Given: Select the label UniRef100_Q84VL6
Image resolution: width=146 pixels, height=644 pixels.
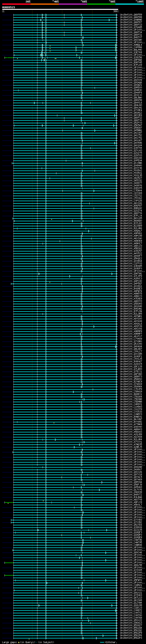Looking at the screenshot, I should point(131,103).
